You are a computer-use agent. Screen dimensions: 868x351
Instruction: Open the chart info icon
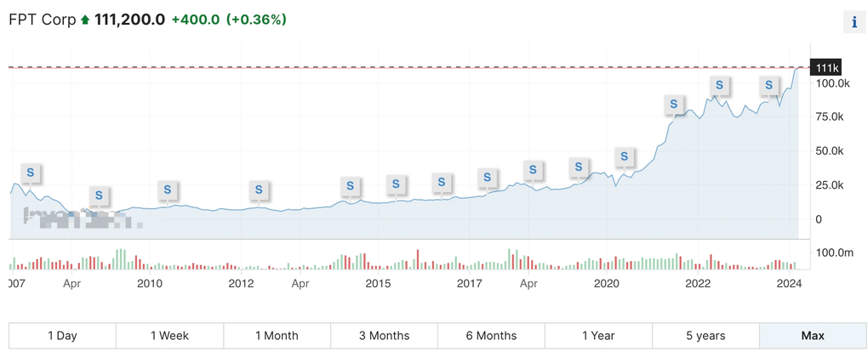(854, 22)
